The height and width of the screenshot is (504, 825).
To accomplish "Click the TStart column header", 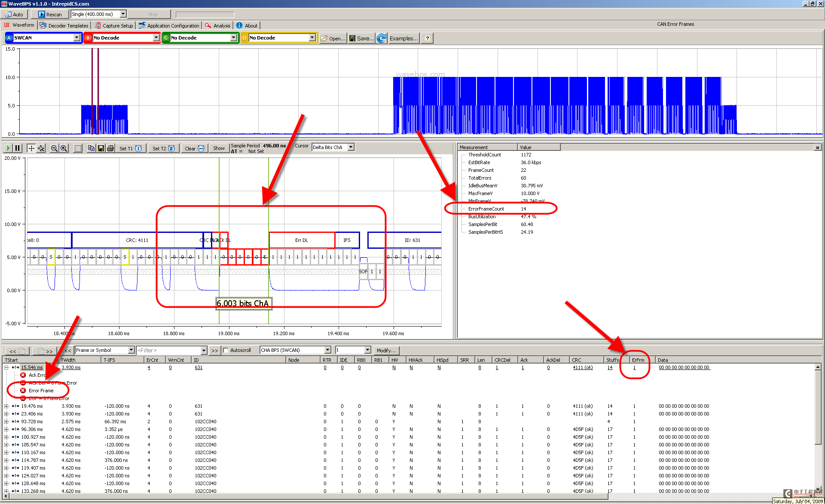I will coord(30,360).
